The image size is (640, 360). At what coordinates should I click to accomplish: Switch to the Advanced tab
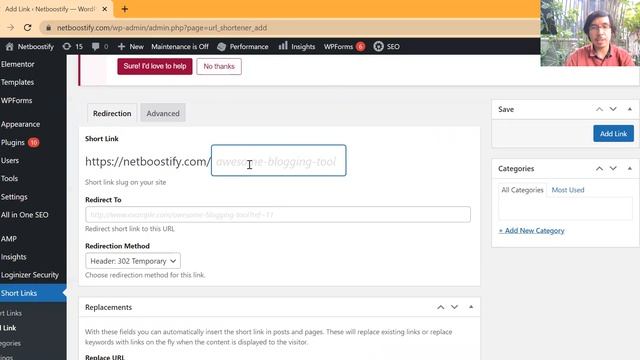[163, 113]
